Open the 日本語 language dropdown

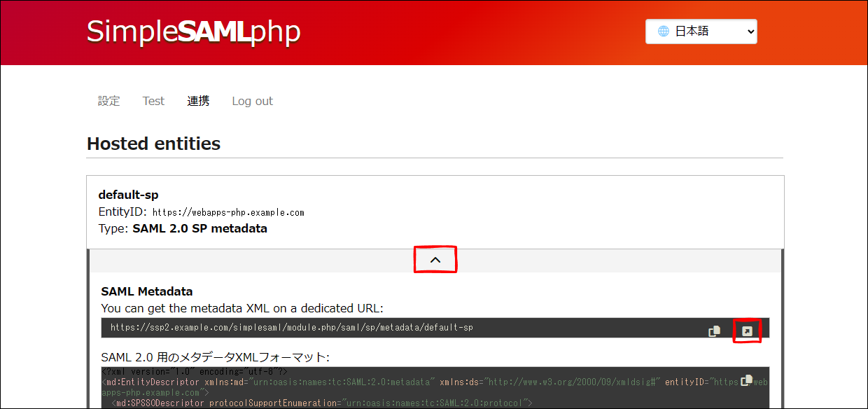701,32
